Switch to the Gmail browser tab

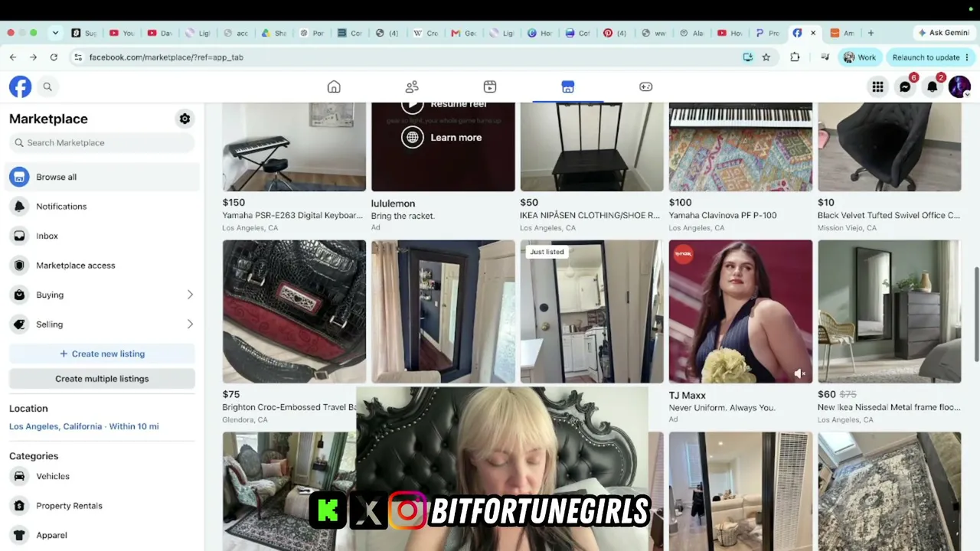click(x=463, y=33)
